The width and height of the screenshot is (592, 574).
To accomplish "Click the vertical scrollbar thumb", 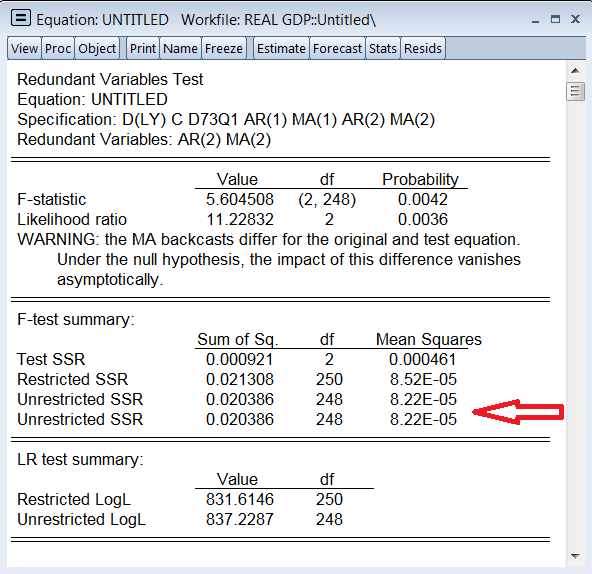I will click(x=575, y=91).
